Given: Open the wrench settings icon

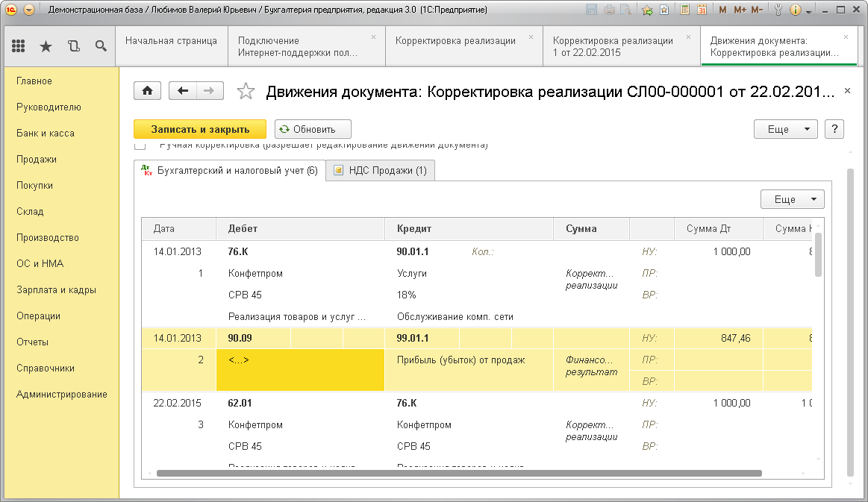Looking at the screenshot, I should tap(778, 10).
